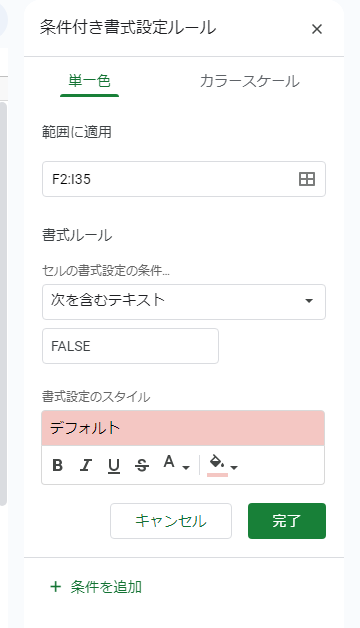Screen dimensions: 360x628
Task: Click the pink デフォルト style preview
Action: click(x=183, y=428)
